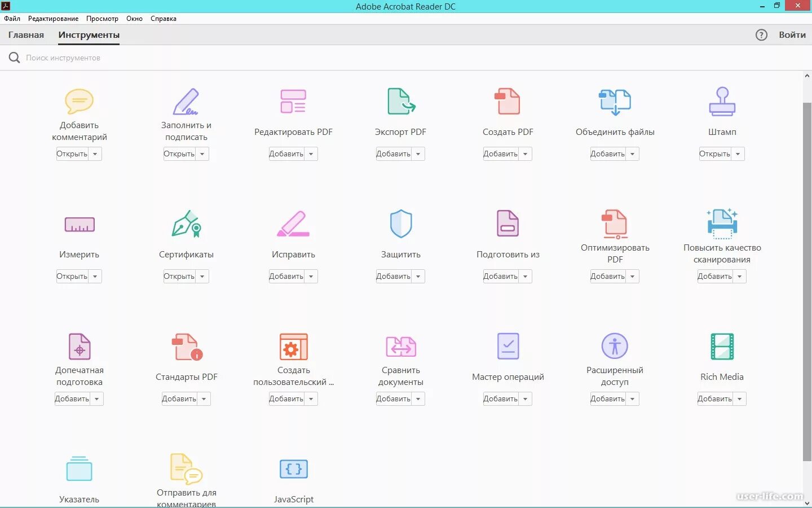Select the Оптимизировать PDF icon
The image size is (812, 508).
click(x=615, y=224)
